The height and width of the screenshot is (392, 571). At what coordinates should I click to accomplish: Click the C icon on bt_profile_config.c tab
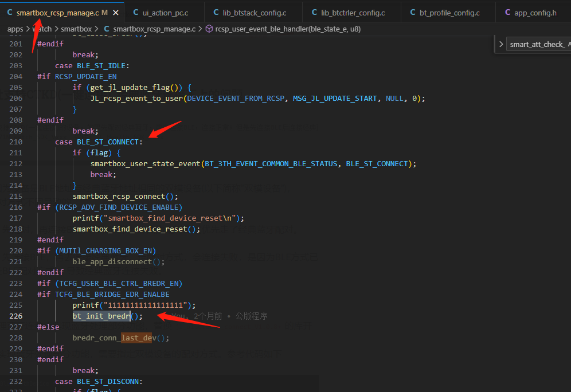413,13
